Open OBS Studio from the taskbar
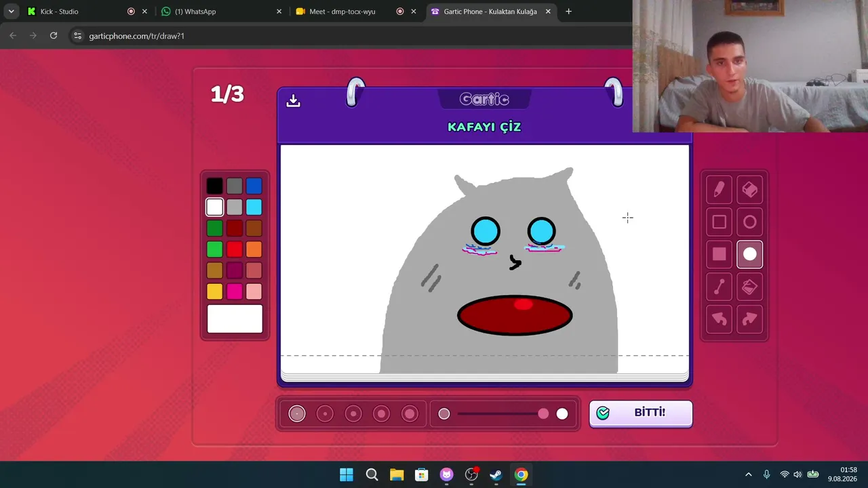Image resolution: width=868 pixels, height=488 pixels. click(471, 474)
